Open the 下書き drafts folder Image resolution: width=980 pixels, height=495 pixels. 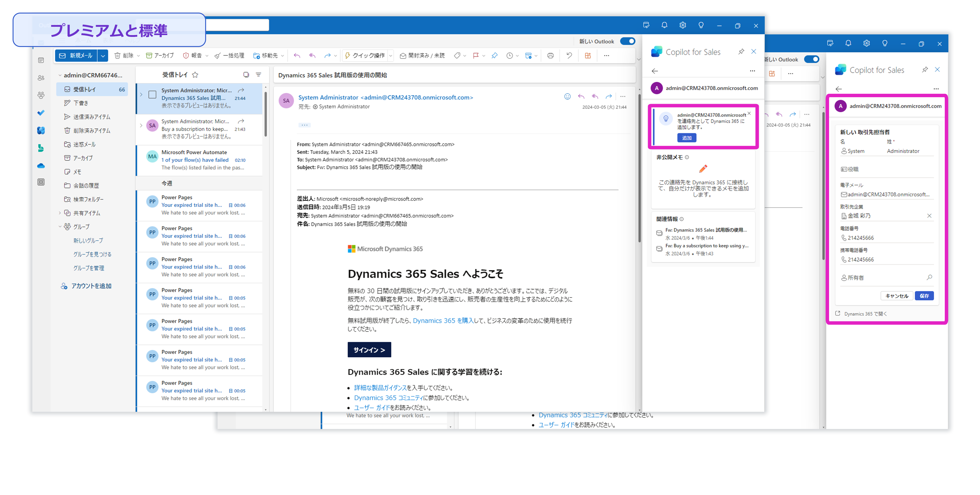92,103
